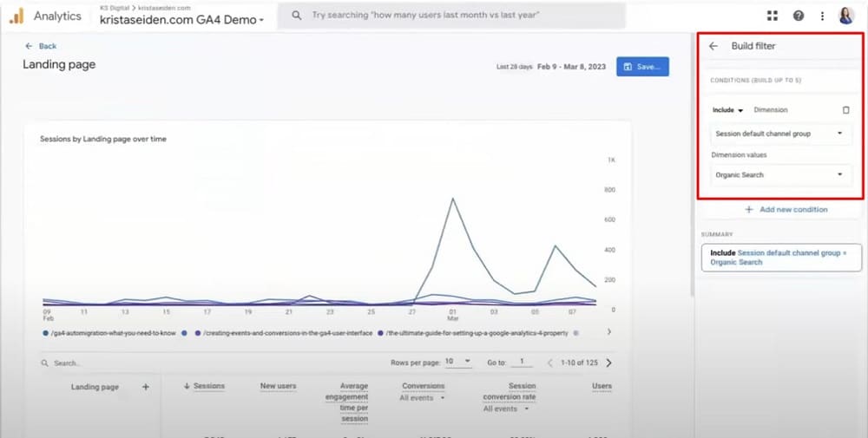868x438 pixels.
Task: Delete the condition using the trash icon
Action: (846, 110)
